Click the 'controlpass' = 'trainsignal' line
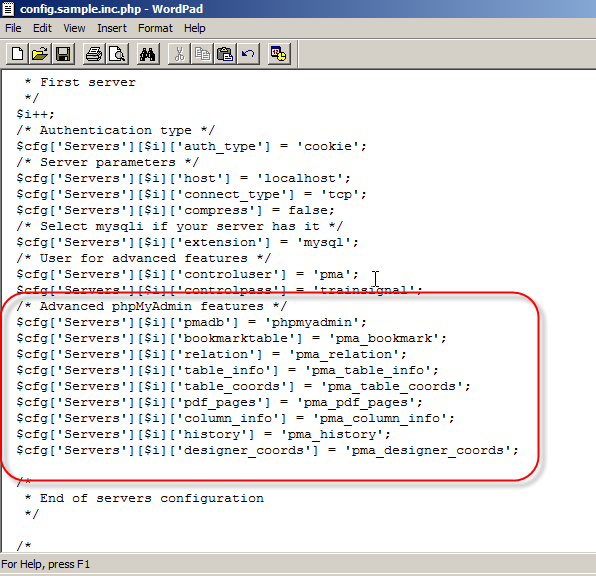 [x=220, y=290]
